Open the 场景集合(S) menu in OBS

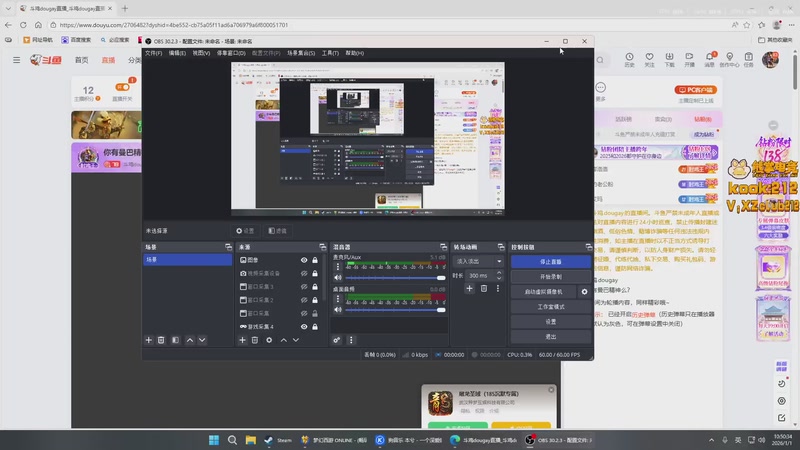[x=301, y=53]
